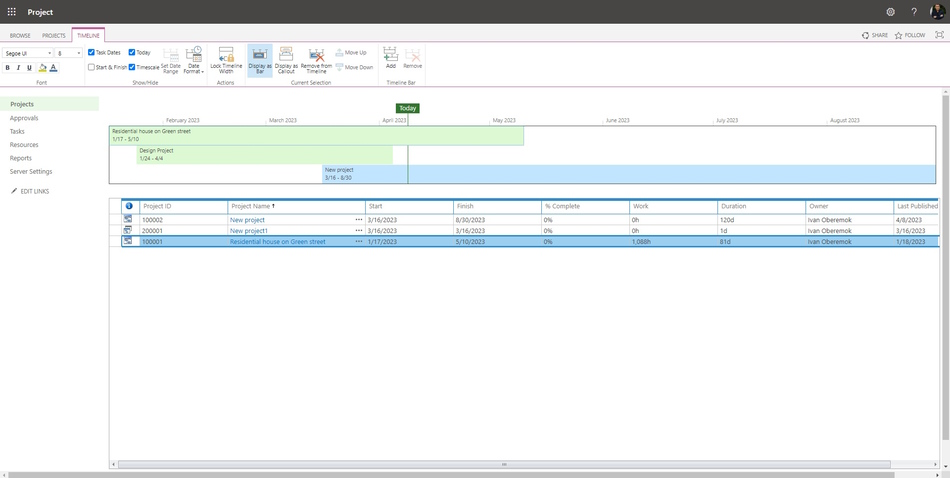Switch to the Browse tab

pyautogui.click(x=20, y=35)
